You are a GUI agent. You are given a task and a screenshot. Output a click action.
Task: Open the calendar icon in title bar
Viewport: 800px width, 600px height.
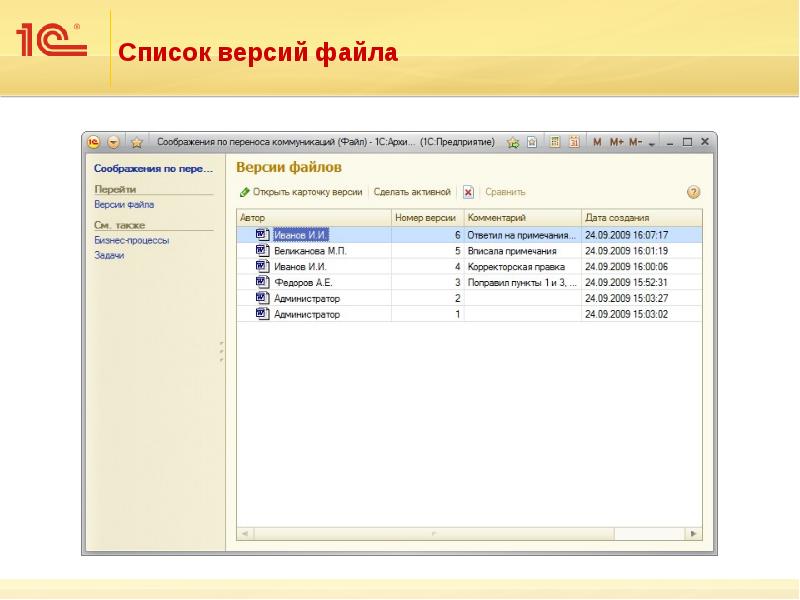point(574,142)
